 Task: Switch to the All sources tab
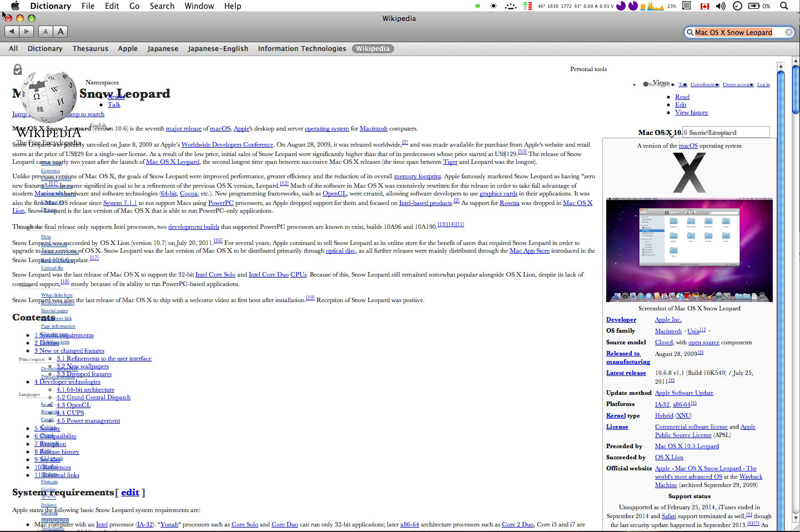[13, 49]
